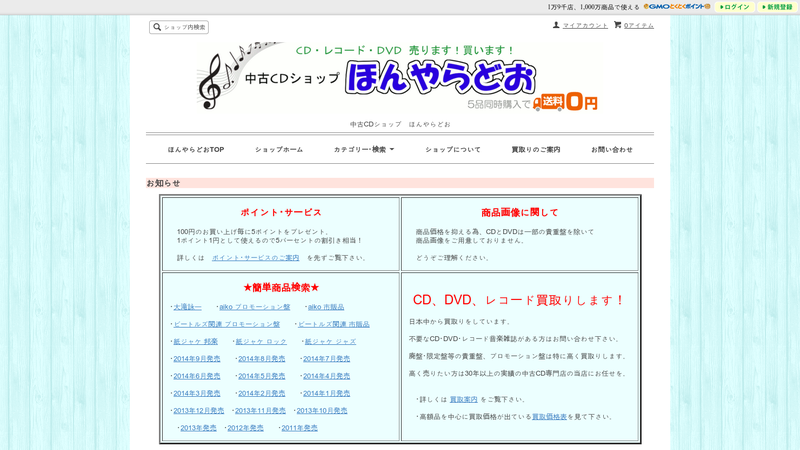Focus the ショップ内検索 search field

point(179,27)
